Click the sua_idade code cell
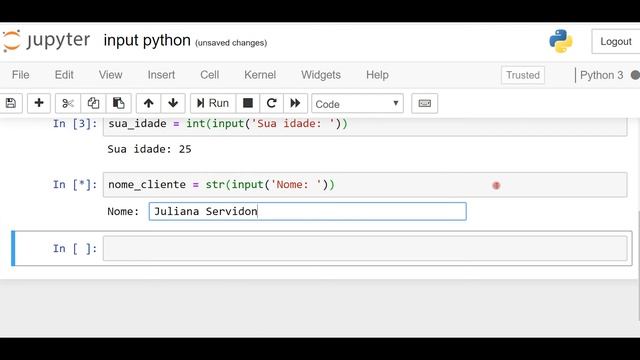 point(365,126)
